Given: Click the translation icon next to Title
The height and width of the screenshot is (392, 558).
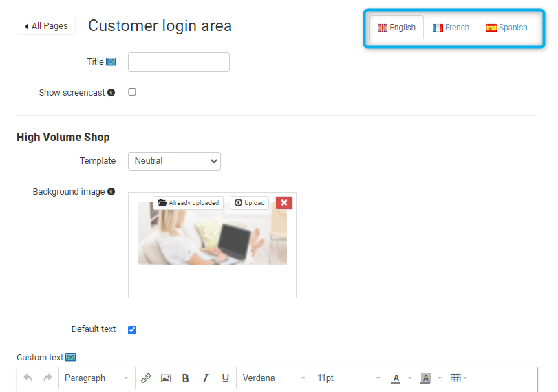Looking at the screenshot, I should tap(111, 62).
